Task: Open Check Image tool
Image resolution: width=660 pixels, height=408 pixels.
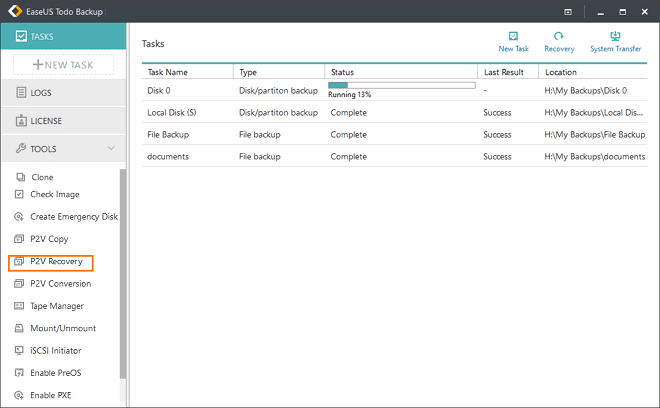Action: pyautogui.click(x=54, y=194)
